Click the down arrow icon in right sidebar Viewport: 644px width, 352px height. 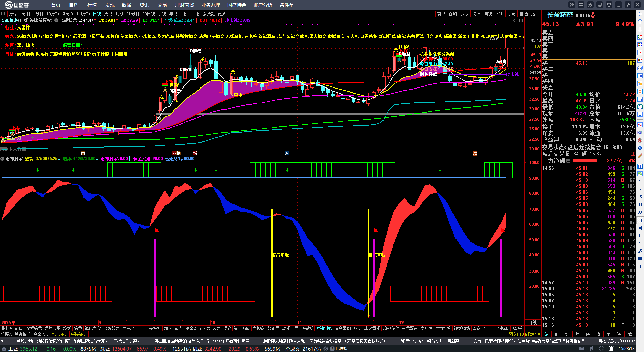click(x=640, y=30)
